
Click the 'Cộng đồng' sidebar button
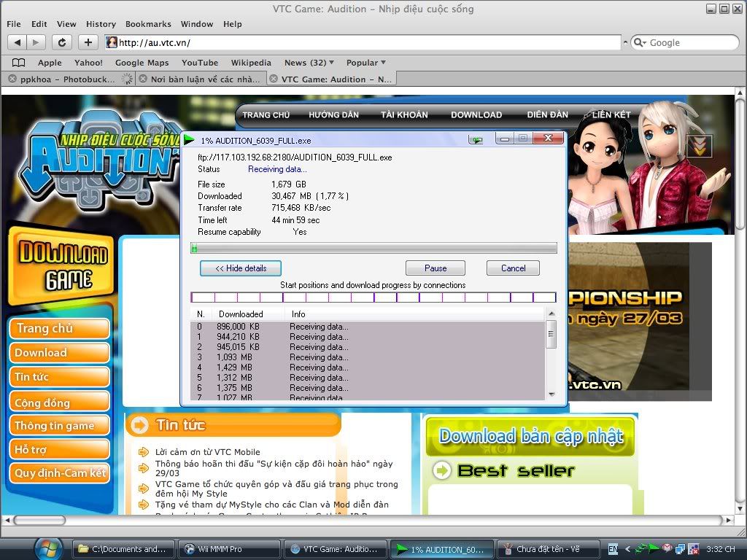tap(60, 402)
